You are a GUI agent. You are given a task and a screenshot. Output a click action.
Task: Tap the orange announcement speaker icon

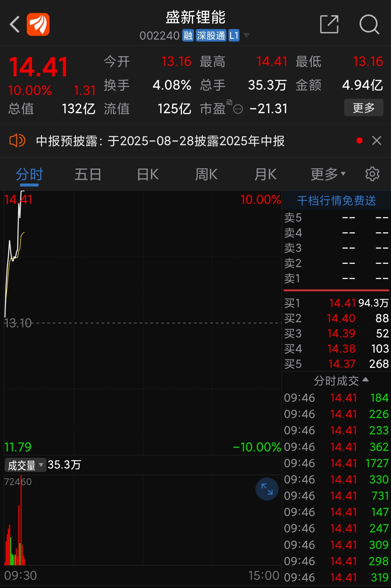[17, 141]
